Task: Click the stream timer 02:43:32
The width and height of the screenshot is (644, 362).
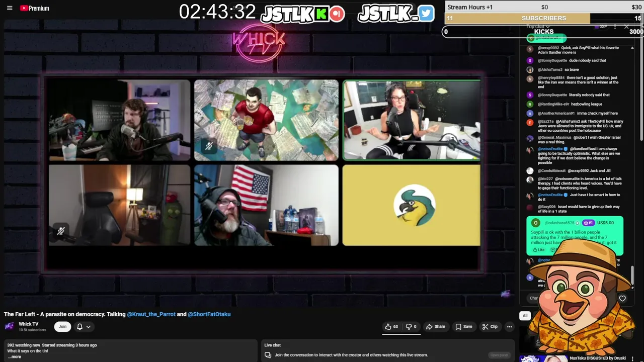Action: (x=217, y=12)
